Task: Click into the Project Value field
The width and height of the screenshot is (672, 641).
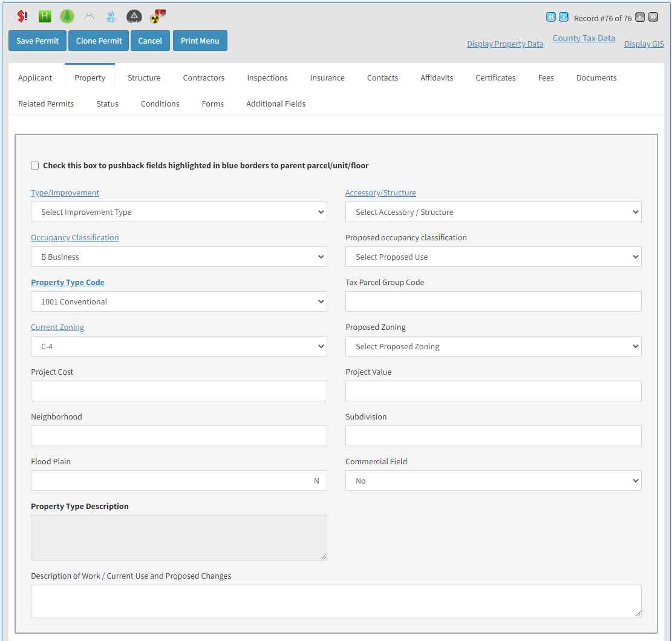Action: tap(494, 391)
